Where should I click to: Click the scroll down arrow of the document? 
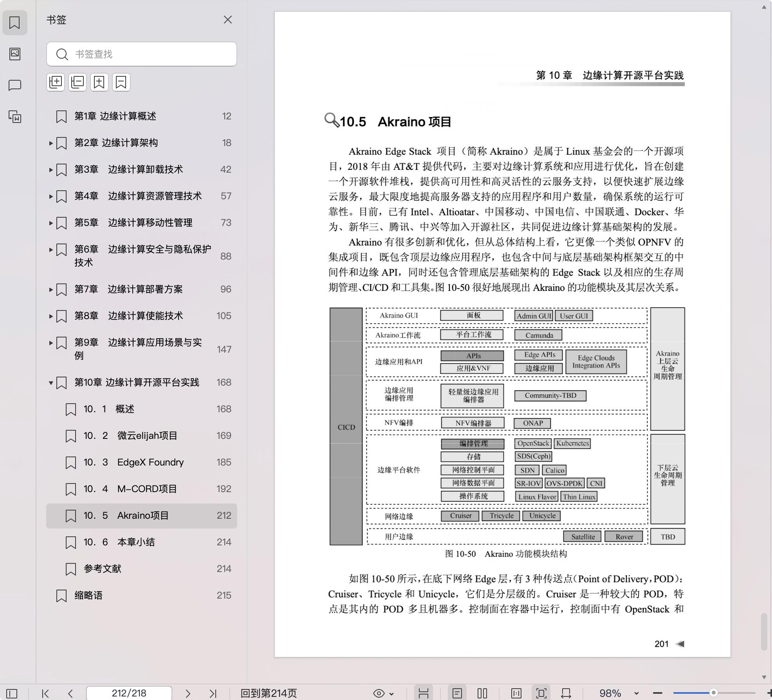point(764,677)
